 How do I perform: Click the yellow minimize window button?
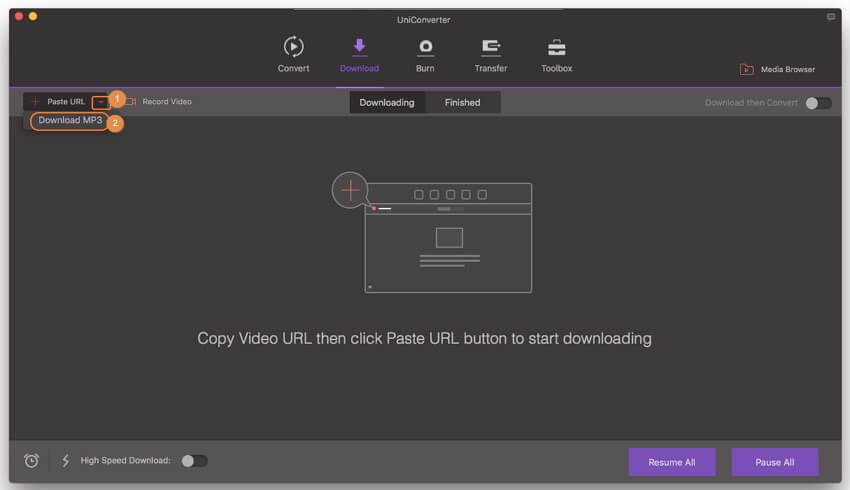click(33, 16)
